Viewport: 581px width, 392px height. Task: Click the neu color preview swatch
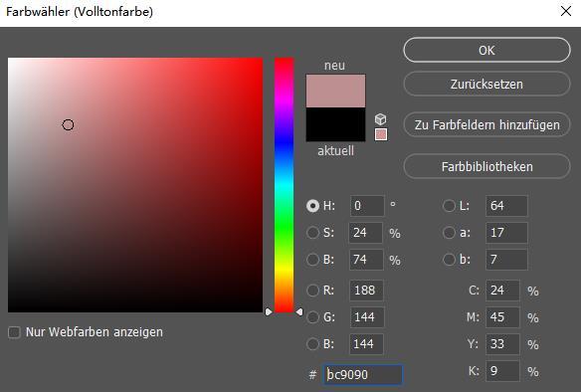coord(335,91)
